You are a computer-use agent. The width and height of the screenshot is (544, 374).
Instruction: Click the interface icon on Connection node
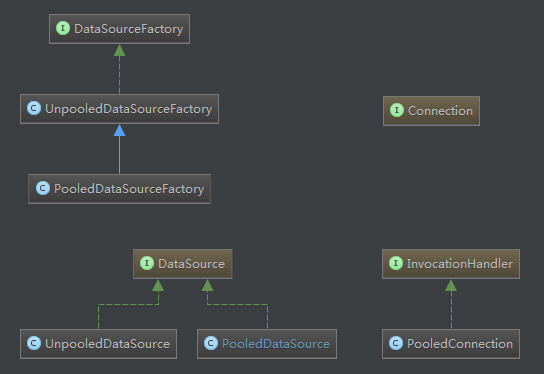pos(397,110)
